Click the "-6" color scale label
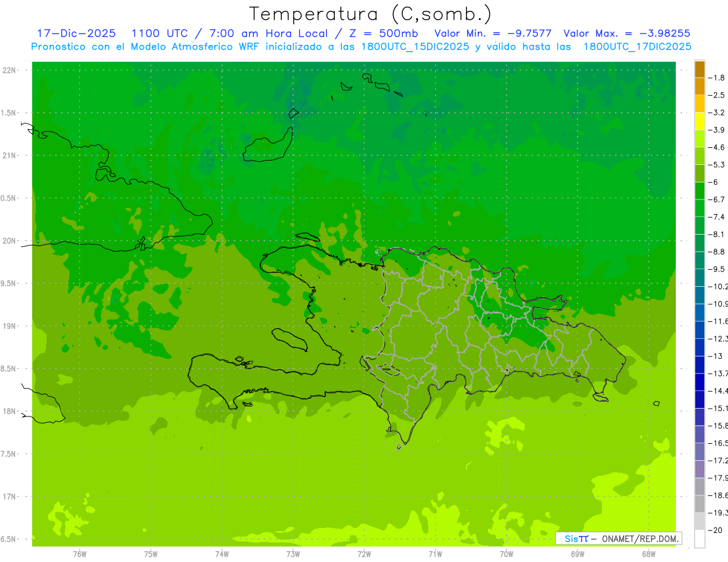Viewport: 728px width, 562px height. coord(714,182)
